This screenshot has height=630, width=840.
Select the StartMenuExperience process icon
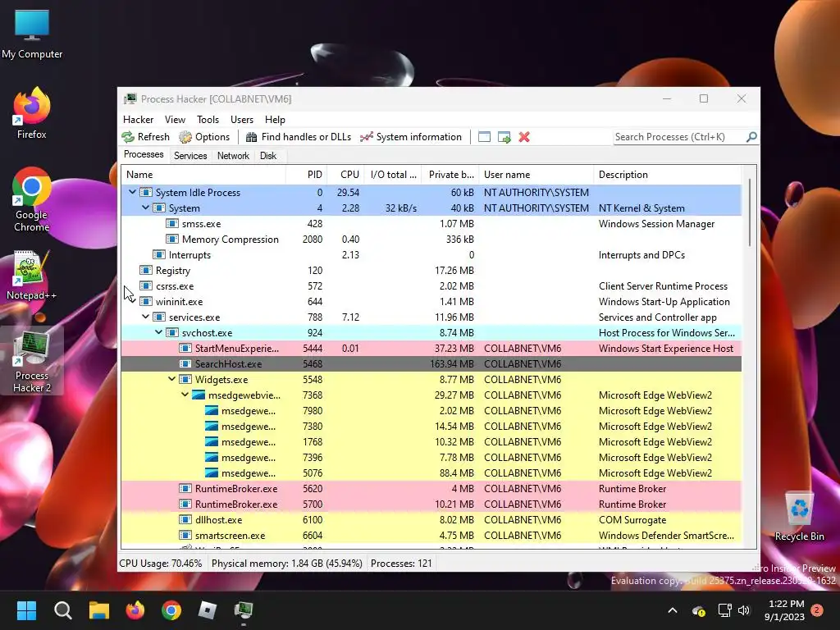[x=185, y=348]
